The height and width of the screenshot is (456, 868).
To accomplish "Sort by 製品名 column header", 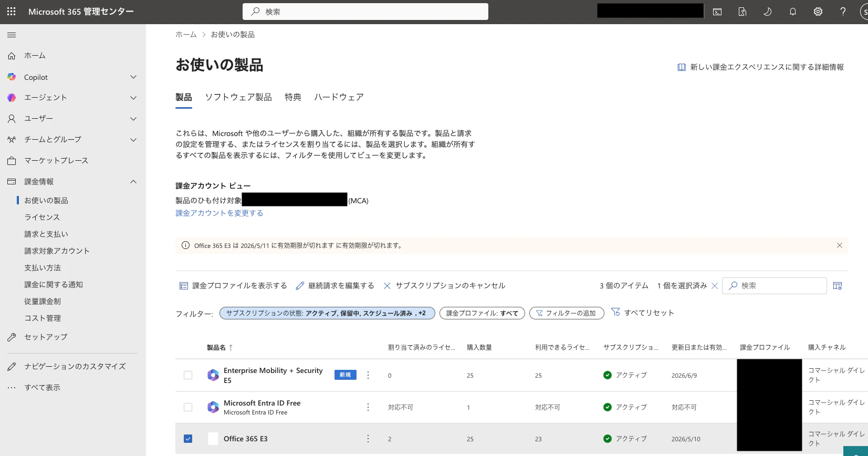I will (x=219, y=348).
